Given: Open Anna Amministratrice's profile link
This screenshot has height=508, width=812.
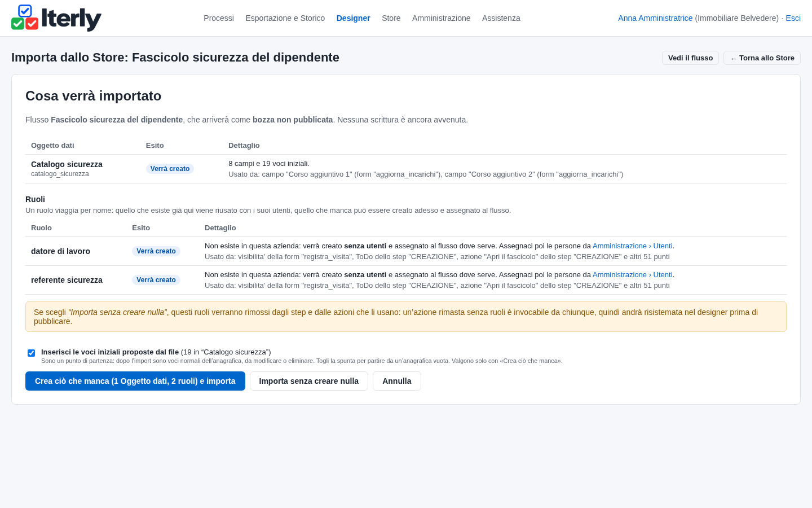Looking at the screenshot, I should point(655,18).
